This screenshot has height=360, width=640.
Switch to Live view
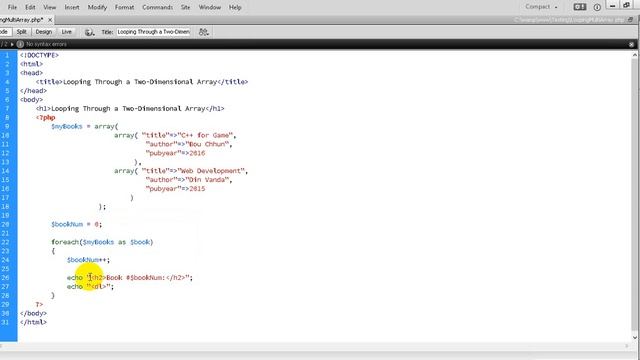[x=67, y=31]
